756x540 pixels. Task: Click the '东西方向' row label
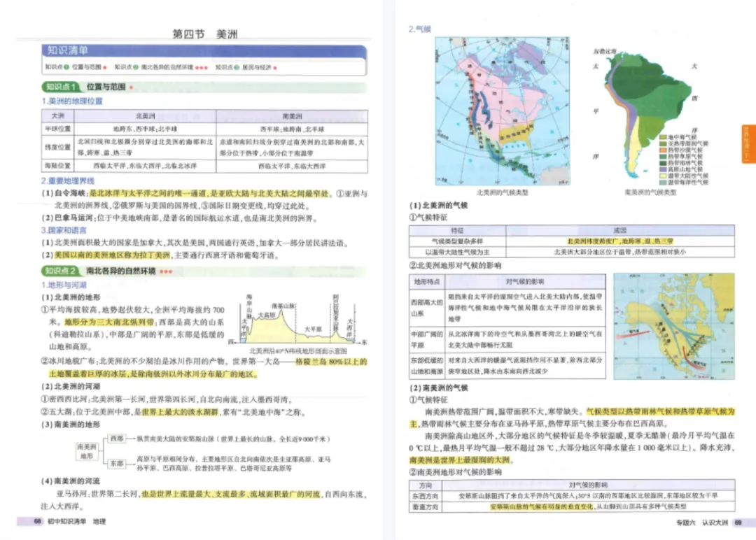[x=426, y=496]
